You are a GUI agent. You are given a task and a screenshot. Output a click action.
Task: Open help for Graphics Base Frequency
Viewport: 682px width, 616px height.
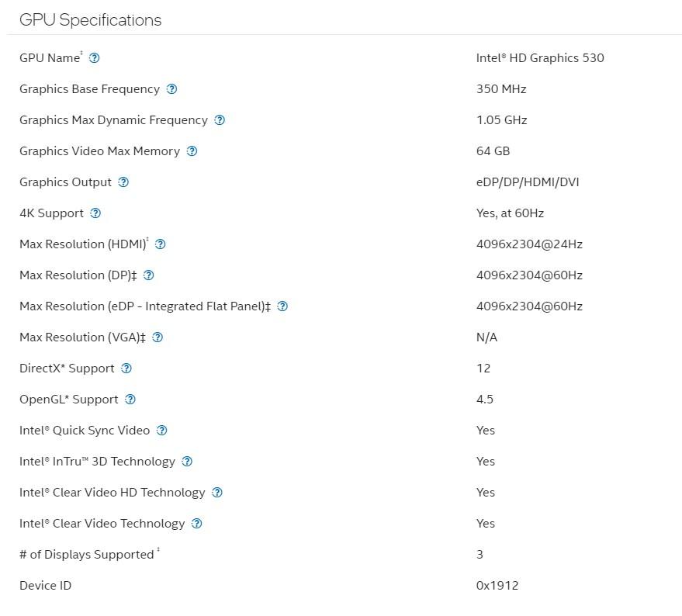[172, 89]
